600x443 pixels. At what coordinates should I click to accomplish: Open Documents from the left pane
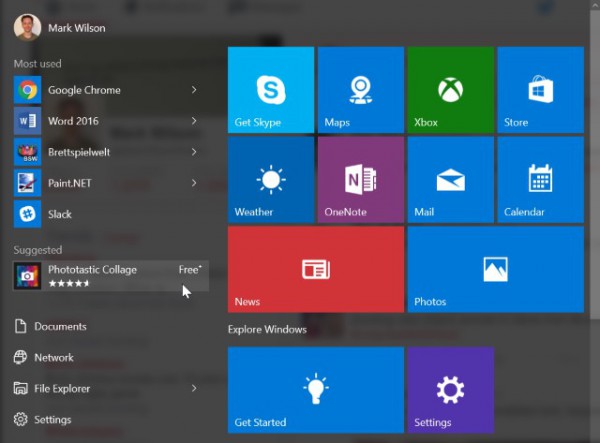(59, 327)
